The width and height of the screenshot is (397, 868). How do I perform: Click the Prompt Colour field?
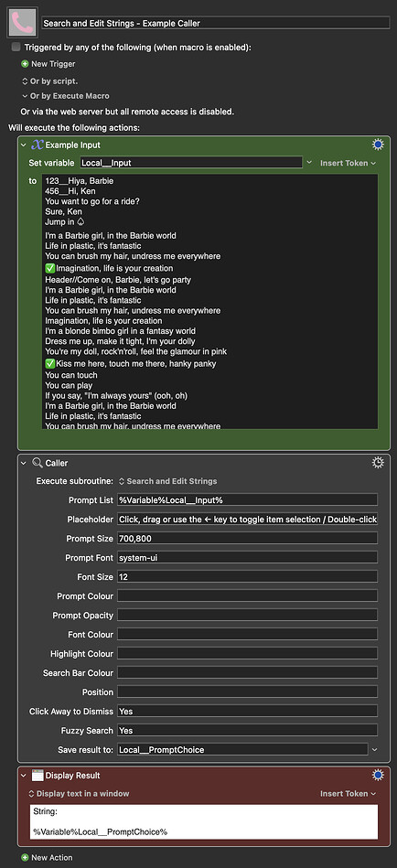(x=248, y=596)
